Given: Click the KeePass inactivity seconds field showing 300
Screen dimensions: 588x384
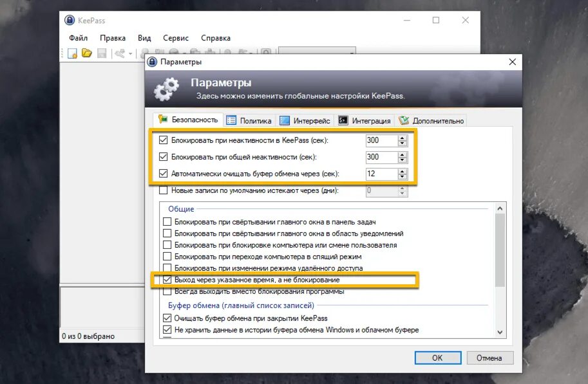Looking at the screenshot, I should pyautogui.click(x=382, y=140).
